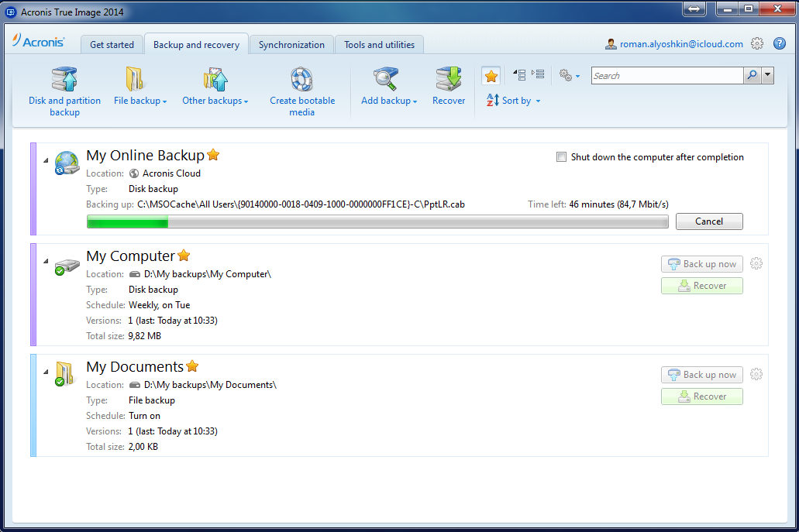Toggle the favorites star filter button
This screenshot has width=799, height=532.
[x=491, y=76]
